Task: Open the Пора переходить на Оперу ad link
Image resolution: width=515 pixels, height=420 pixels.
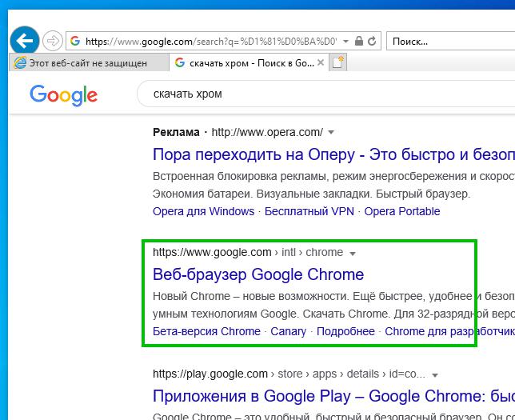Action: click(333, 154)
